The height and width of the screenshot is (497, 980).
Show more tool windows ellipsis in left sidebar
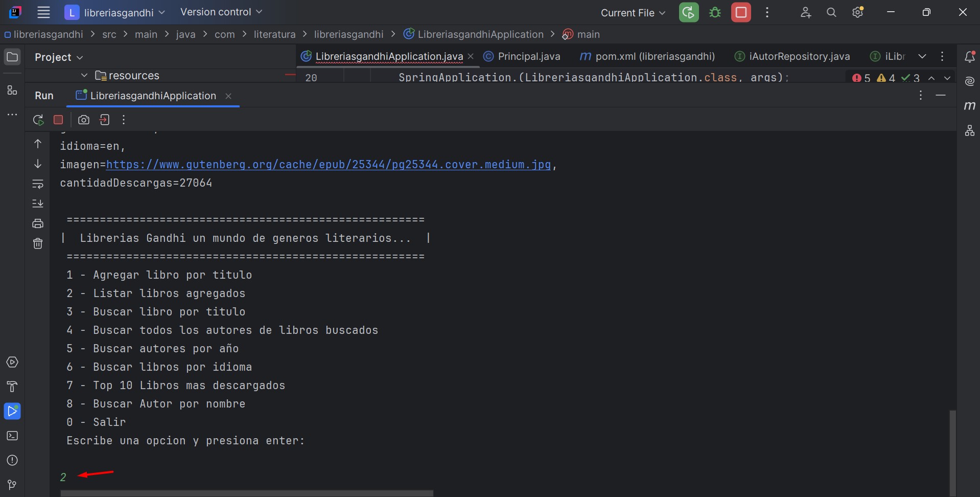click(x=12, y=115)
